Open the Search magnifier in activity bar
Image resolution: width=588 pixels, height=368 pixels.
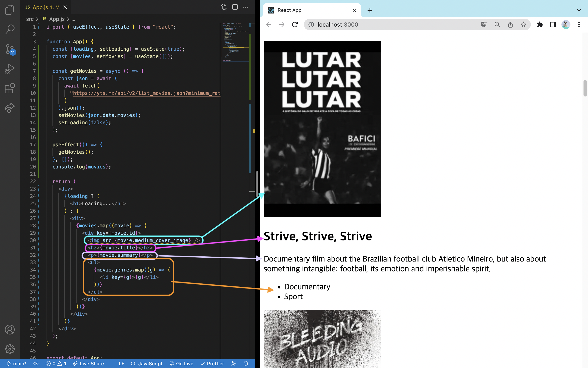(10, 29)
